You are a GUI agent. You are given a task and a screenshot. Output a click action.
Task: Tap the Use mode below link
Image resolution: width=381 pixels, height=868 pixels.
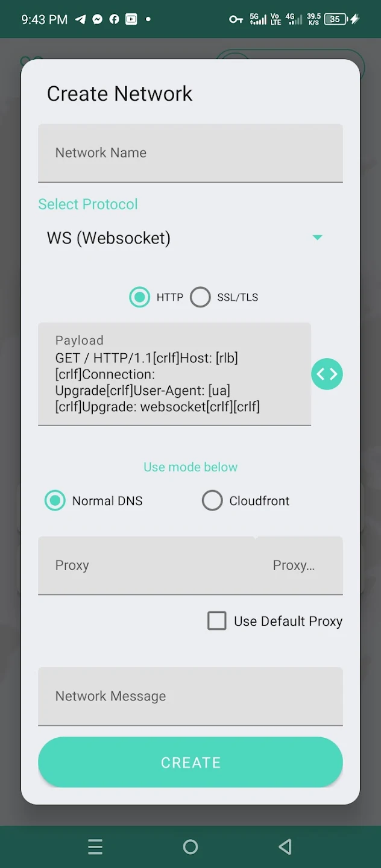pos(190,467)
